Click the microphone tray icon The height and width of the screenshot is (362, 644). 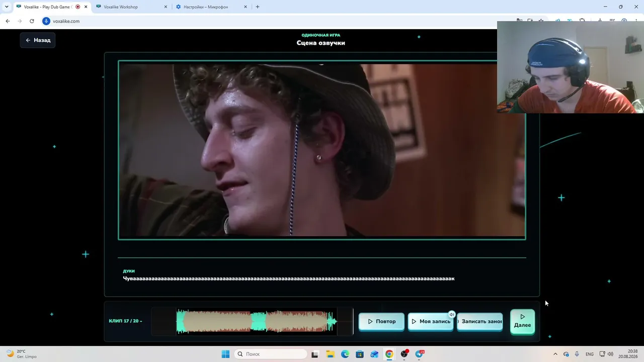[577, 354]
